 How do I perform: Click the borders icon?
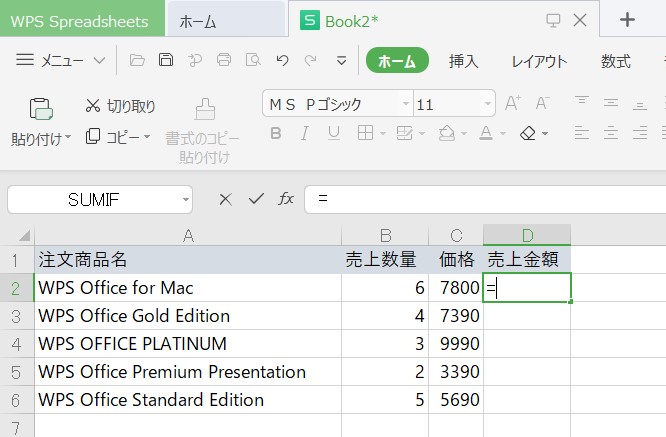(365, 133)
